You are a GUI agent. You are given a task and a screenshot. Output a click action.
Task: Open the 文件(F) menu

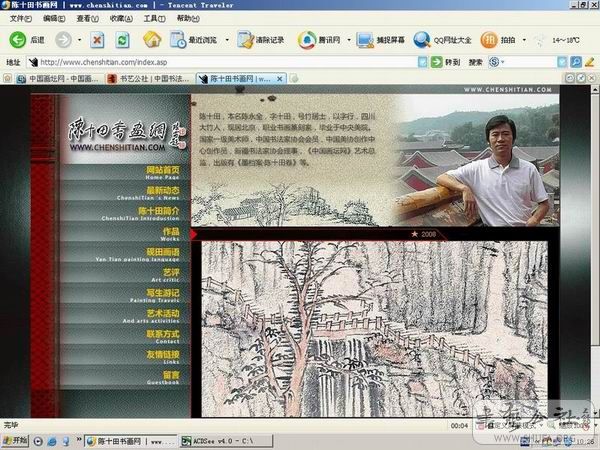21,18
